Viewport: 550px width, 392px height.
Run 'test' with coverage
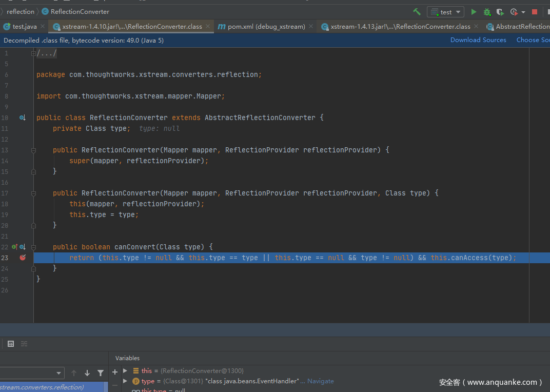[500, 12]
